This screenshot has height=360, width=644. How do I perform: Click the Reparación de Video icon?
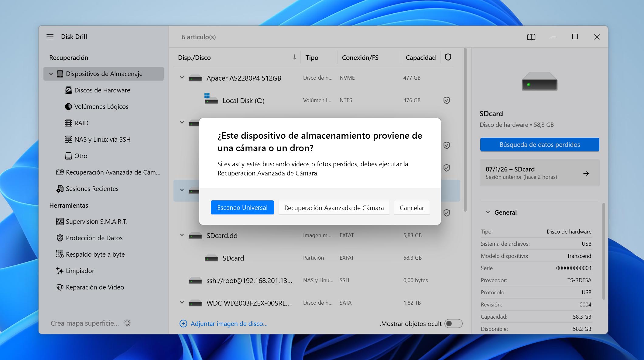pyautogui.click(x=60, y=287)
